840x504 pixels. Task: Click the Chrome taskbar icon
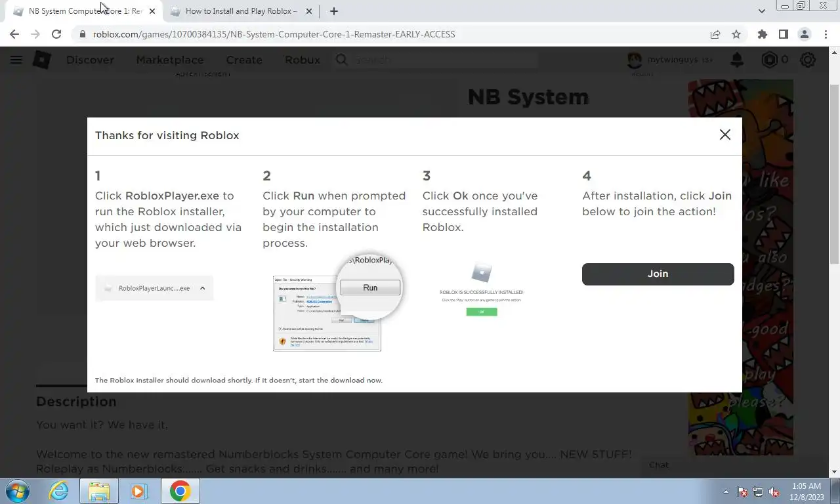tap(180, 491)
